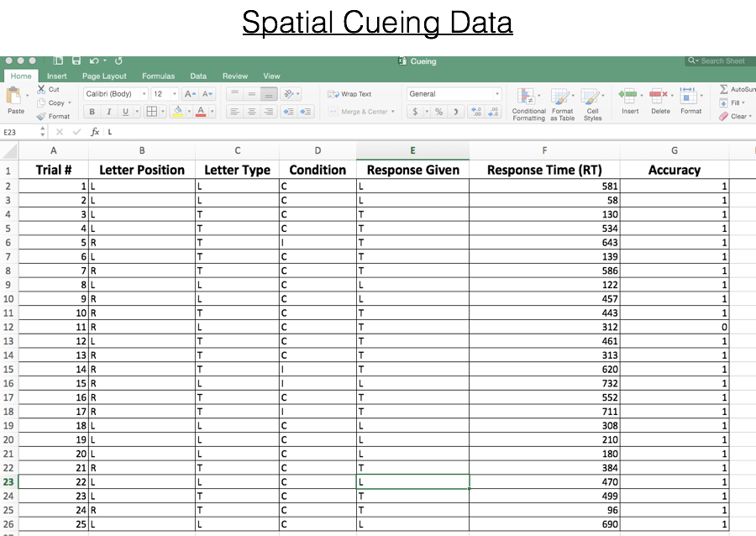Click the Redo icon in title bar
756x536 pixels.
coord(118,60)
